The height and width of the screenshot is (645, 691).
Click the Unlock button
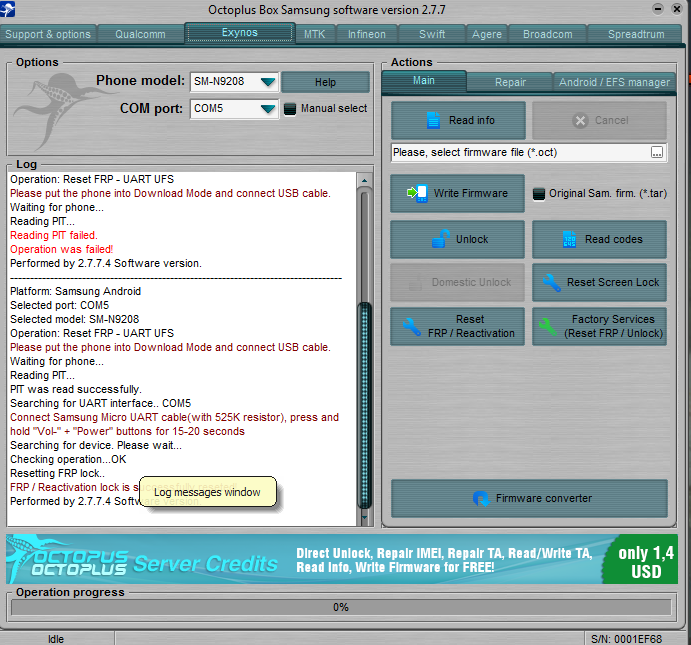457,239
